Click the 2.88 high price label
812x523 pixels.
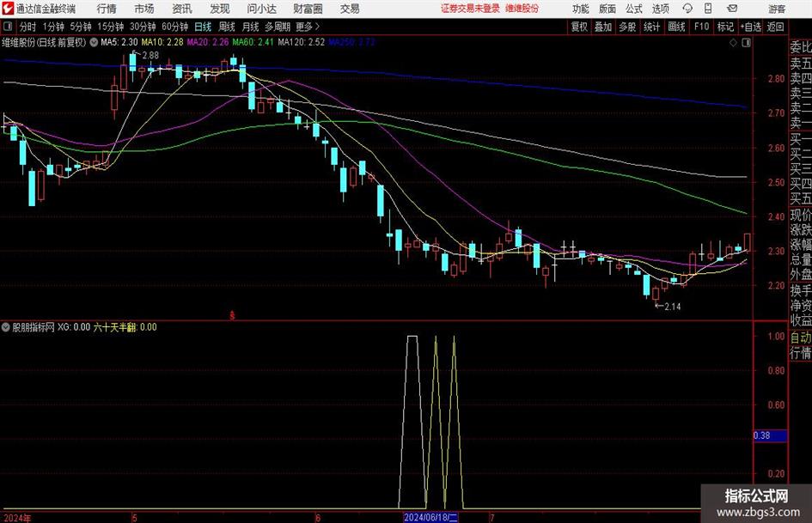click(150, 56)
